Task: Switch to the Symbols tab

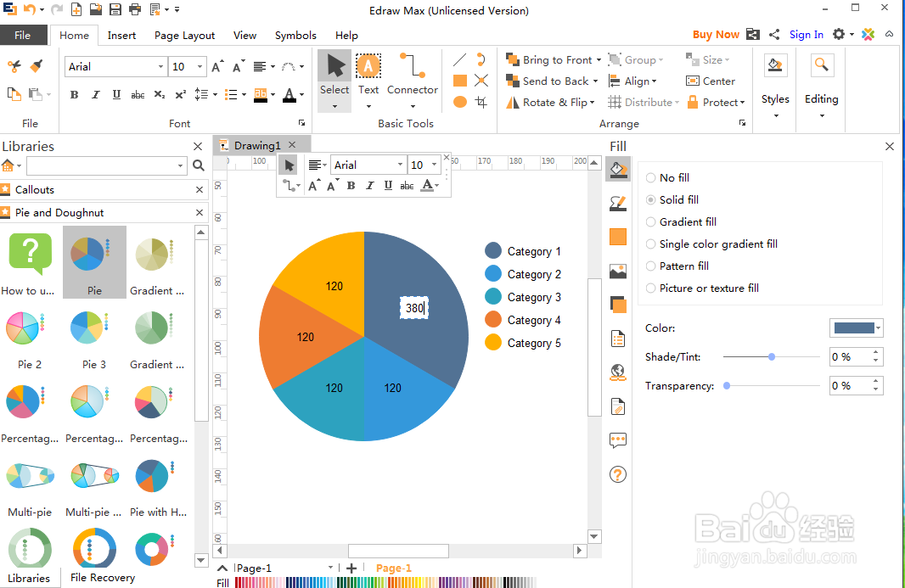Action: (295, 35)
